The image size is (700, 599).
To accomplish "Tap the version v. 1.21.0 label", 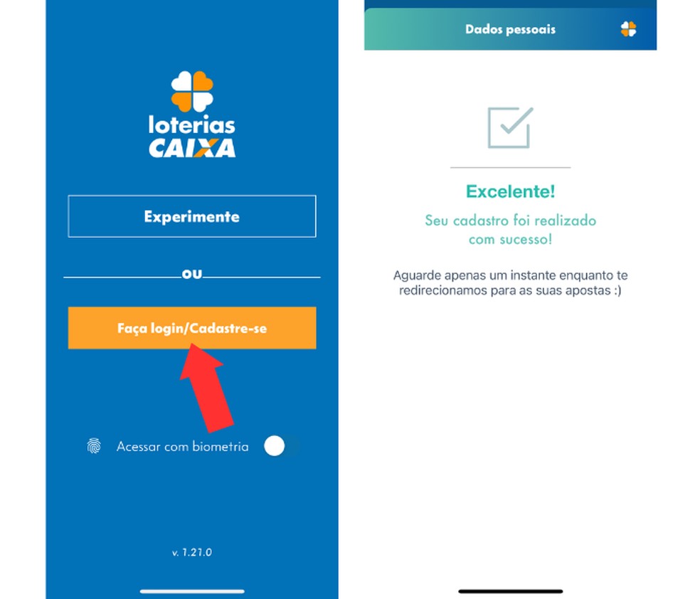I will pos(192,552).
